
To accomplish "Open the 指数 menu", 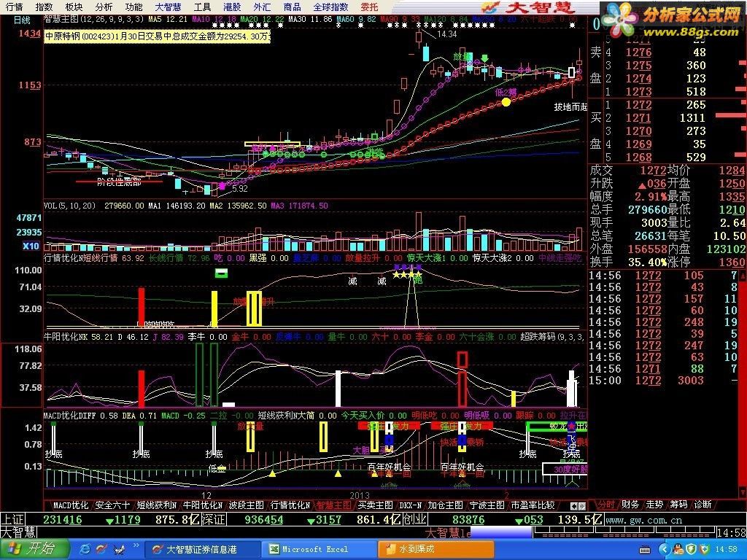I will [44, 7].
